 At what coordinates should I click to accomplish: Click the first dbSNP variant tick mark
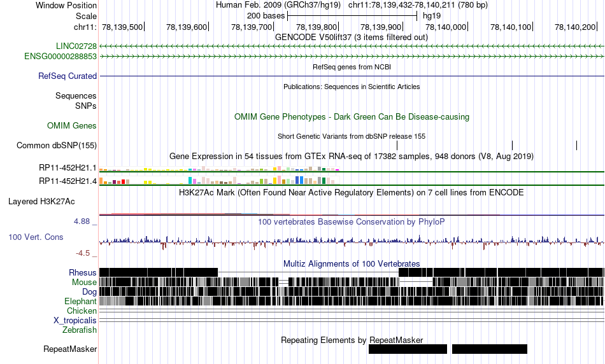(397, 145)
